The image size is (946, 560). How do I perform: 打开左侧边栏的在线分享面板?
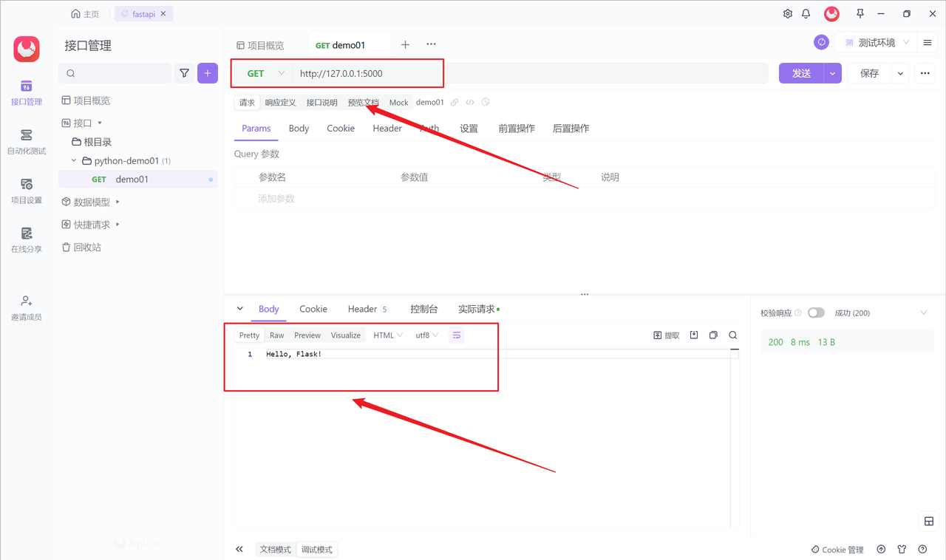(26, 240)
